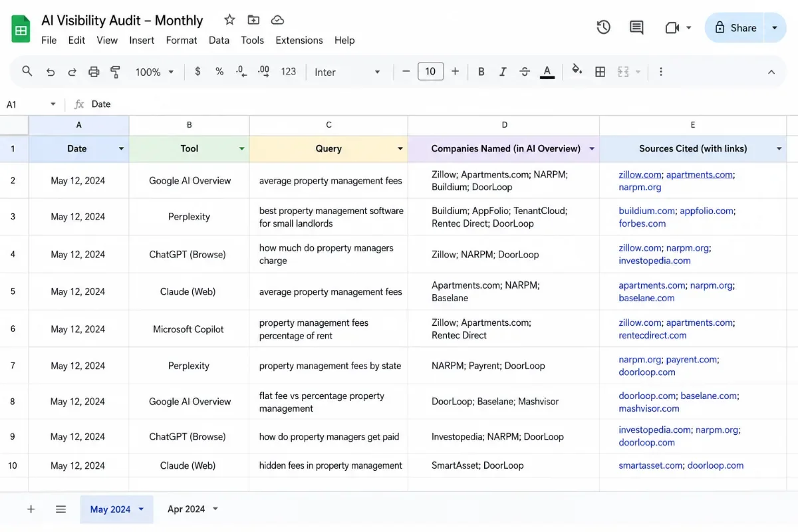
Task: Undo the last action
Action: (x=50, y=72)
